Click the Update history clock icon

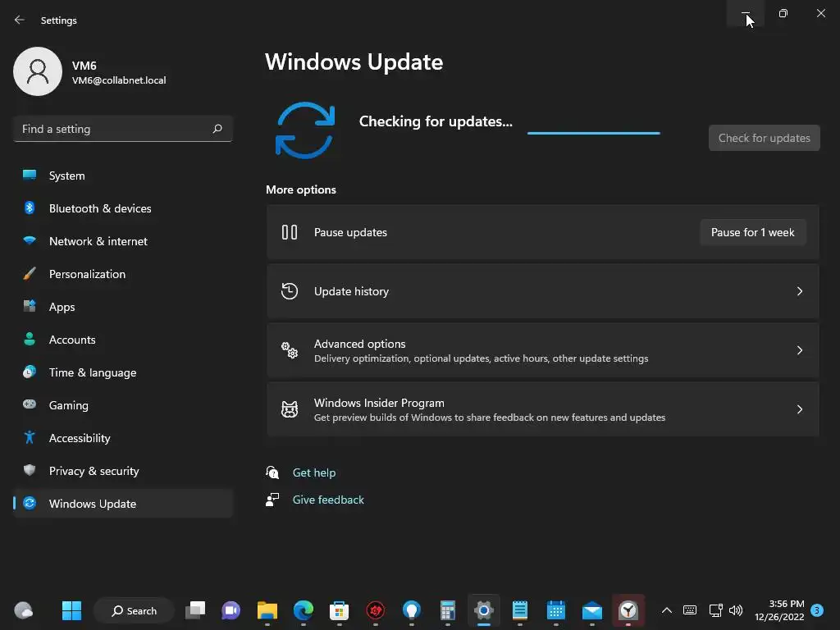pyautogui.click(x=290, y=291)
